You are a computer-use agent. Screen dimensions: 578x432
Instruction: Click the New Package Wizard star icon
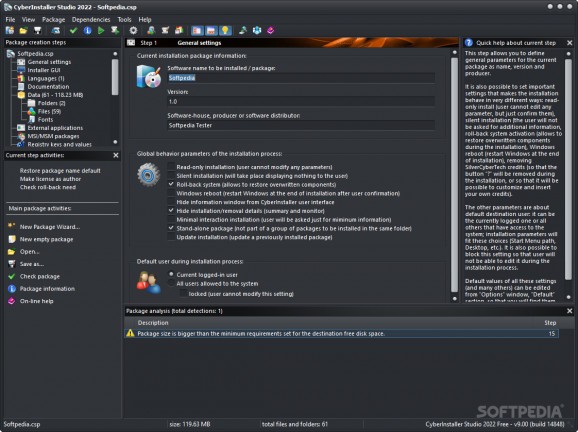click(x=12, y=226)
